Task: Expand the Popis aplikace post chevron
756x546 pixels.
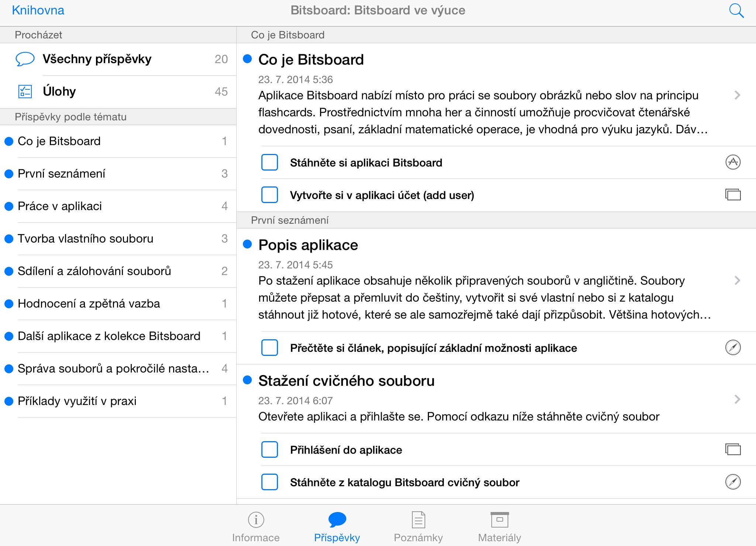Action: tap(737, 281)
